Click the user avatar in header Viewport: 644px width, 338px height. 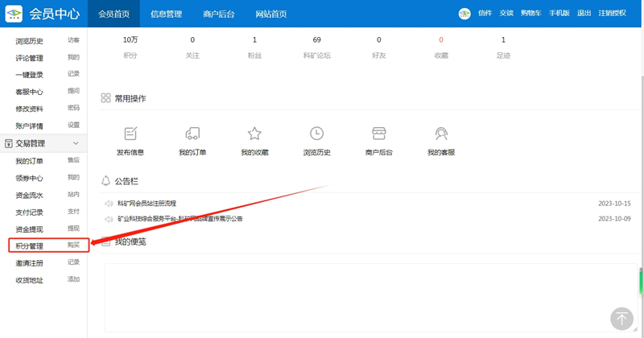(x=464, y=14)
